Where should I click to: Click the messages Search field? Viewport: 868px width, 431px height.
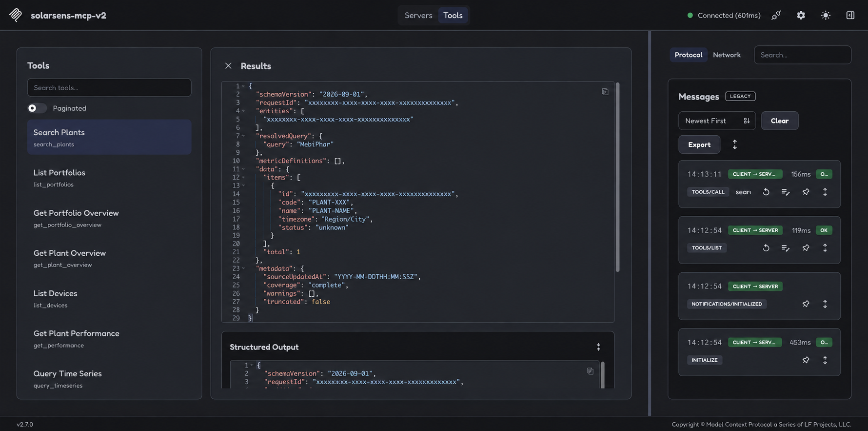coord(803,55)
